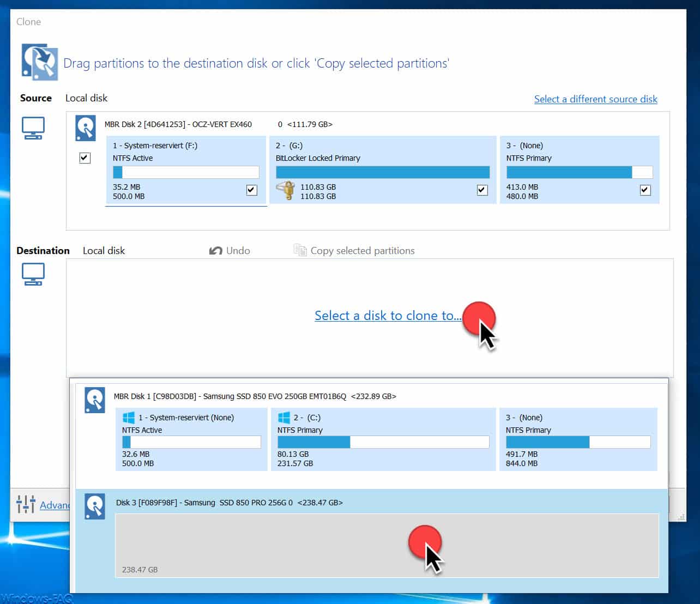700x604 pixels.
Task: Click the Clone wizard disk icon
Action: point(40,62)
